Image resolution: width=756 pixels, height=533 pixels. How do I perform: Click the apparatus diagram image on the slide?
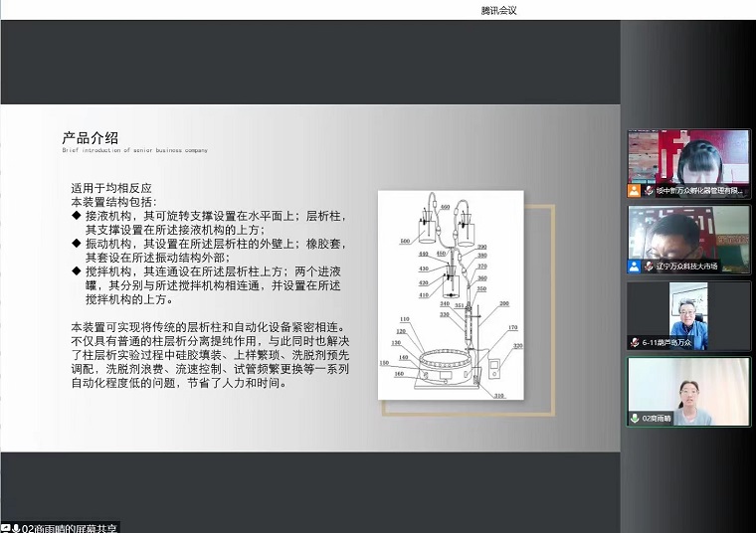click(x=451, y=295)
